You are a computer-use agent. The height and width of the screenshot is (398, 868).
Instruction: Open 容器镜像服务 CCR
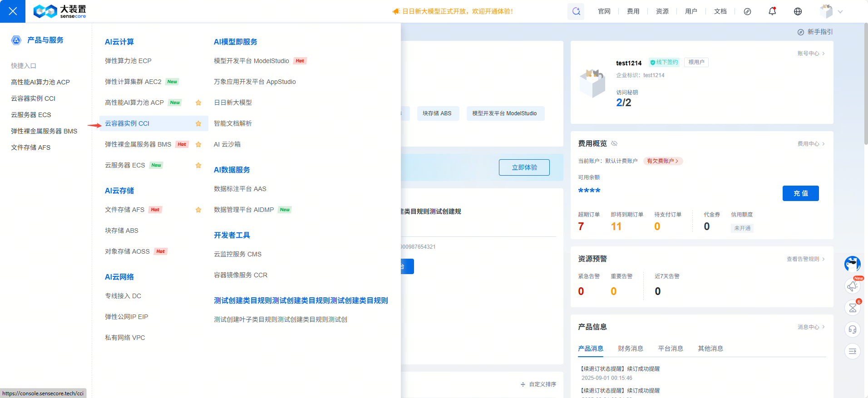pyautogui.click(x=241, y=275)
